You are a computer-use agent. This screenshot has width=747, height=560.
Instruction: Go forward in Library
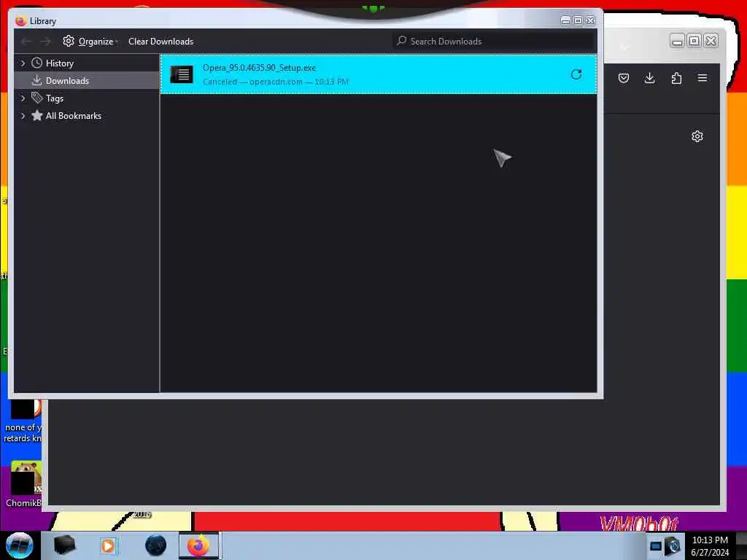45,42
